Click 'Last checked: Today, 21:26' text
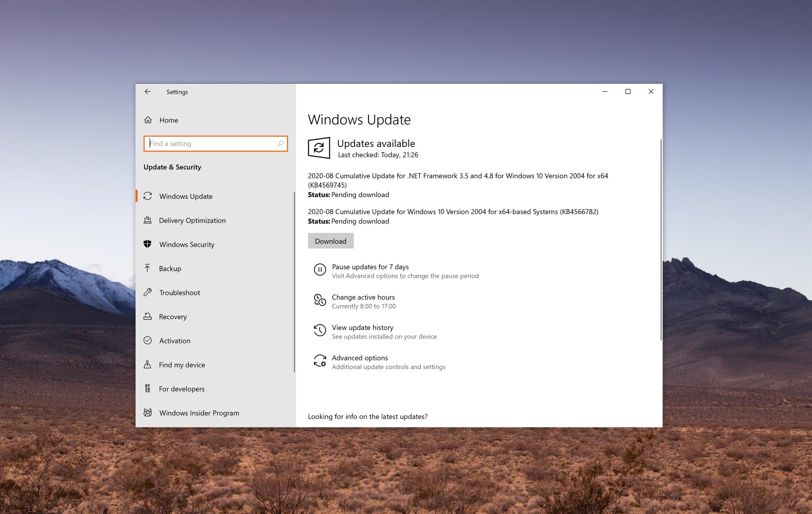Screen dimensions: 812x514 (x=378, y=155)
